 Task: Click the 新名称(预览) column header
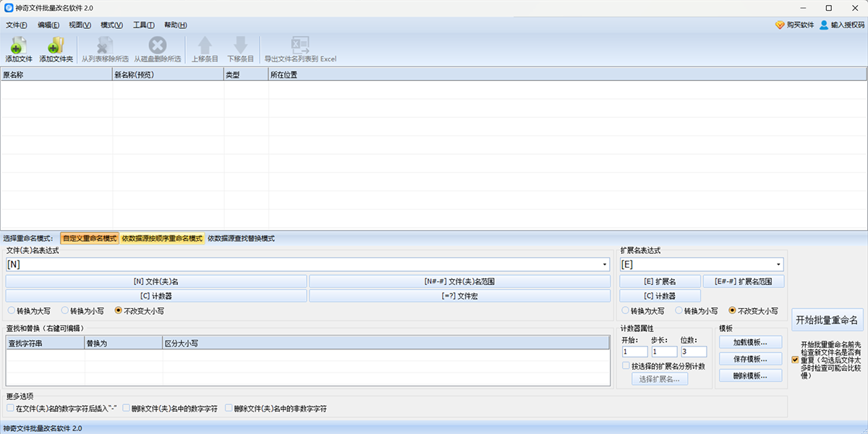pos(168,74)
